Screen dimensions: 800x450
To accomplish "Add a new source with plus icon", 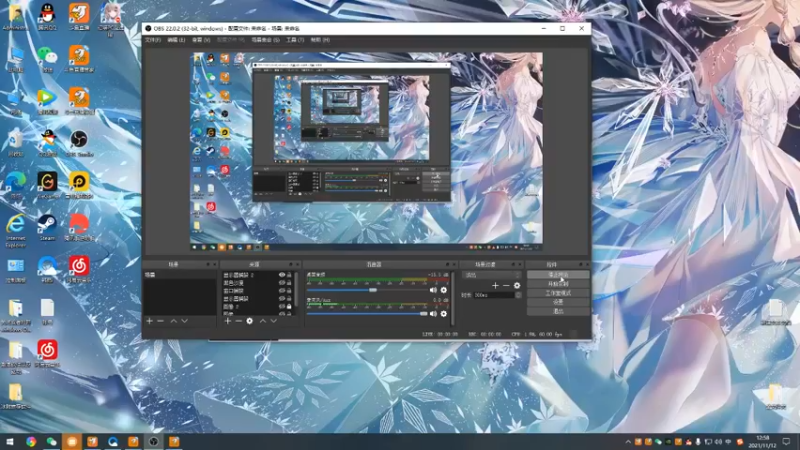I will (228, 321).
